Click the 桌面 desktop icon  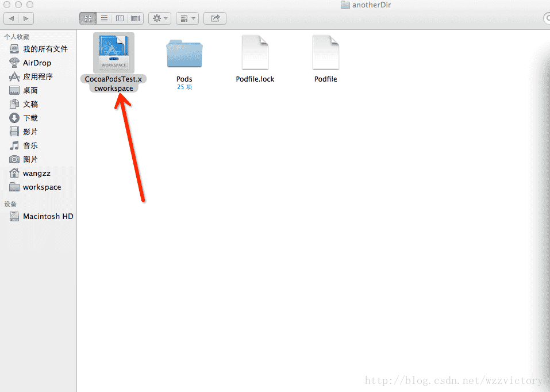(x=14, y=90)
